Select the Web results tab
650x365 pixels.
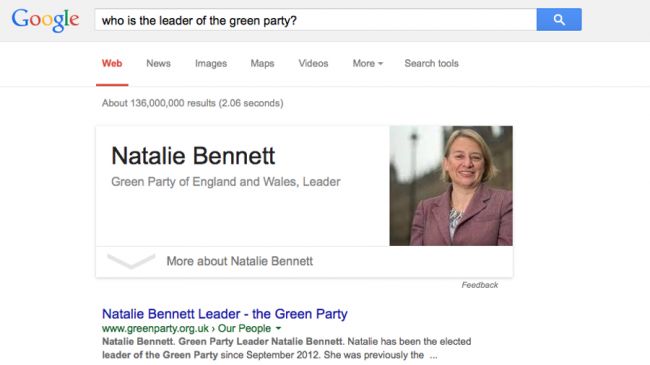(x=112, y=63)
